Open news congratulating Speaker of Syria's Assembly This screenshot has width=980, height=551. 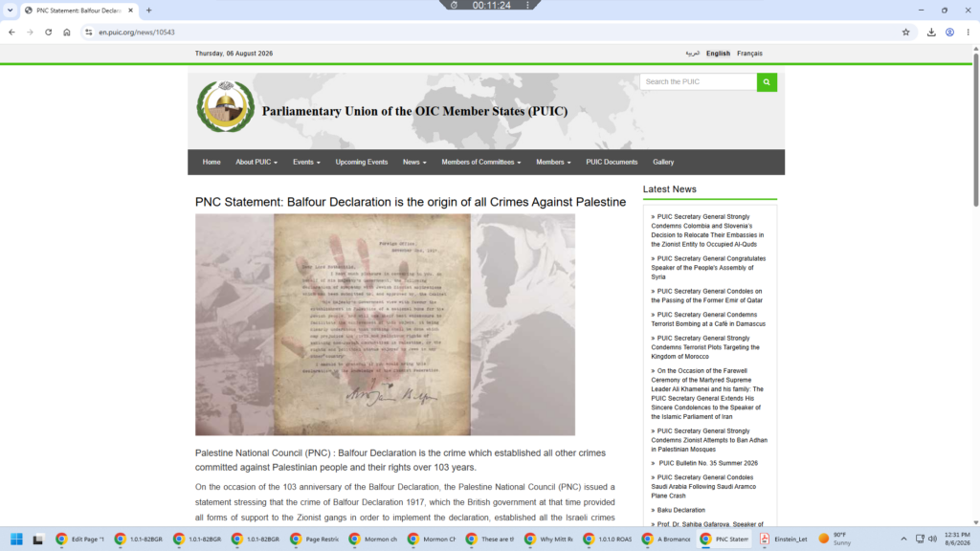tap(707, 268)
